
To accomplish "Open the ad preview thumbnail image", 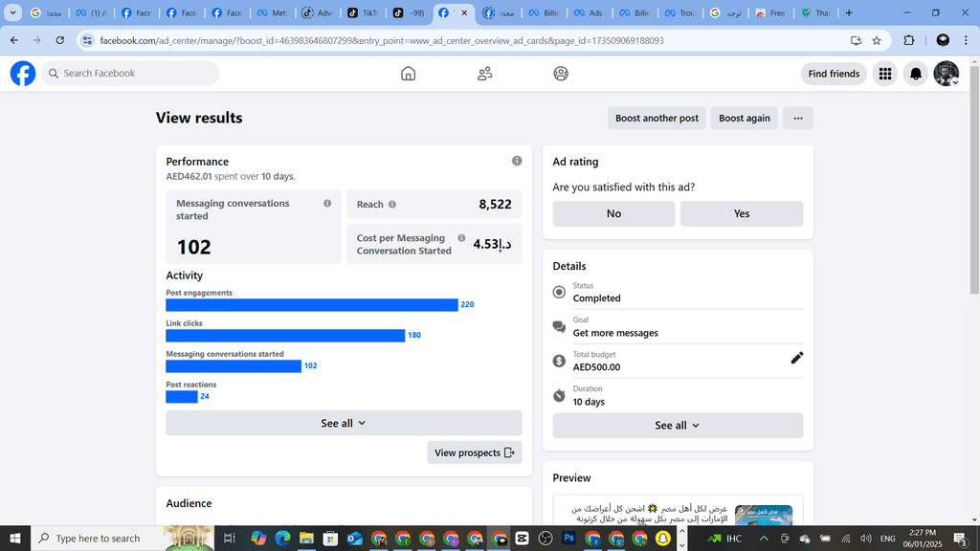I will point(764,515).
